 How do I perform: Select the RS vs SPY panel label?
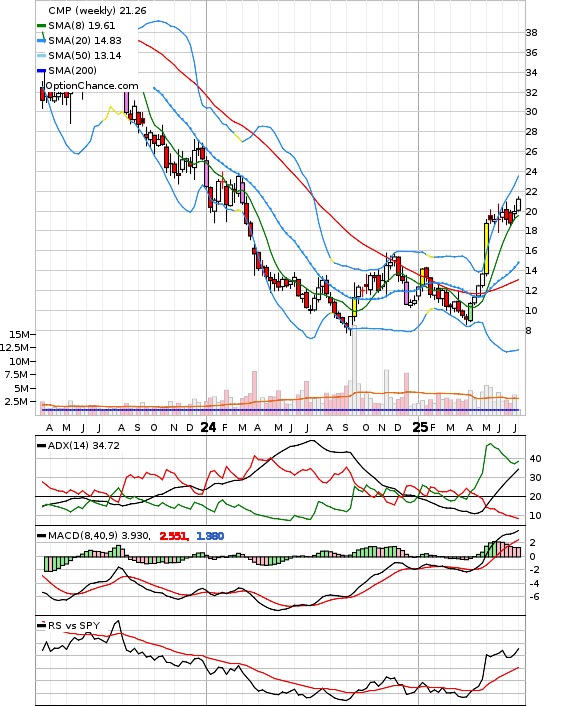pyautogui.click(x=74, y=625)
